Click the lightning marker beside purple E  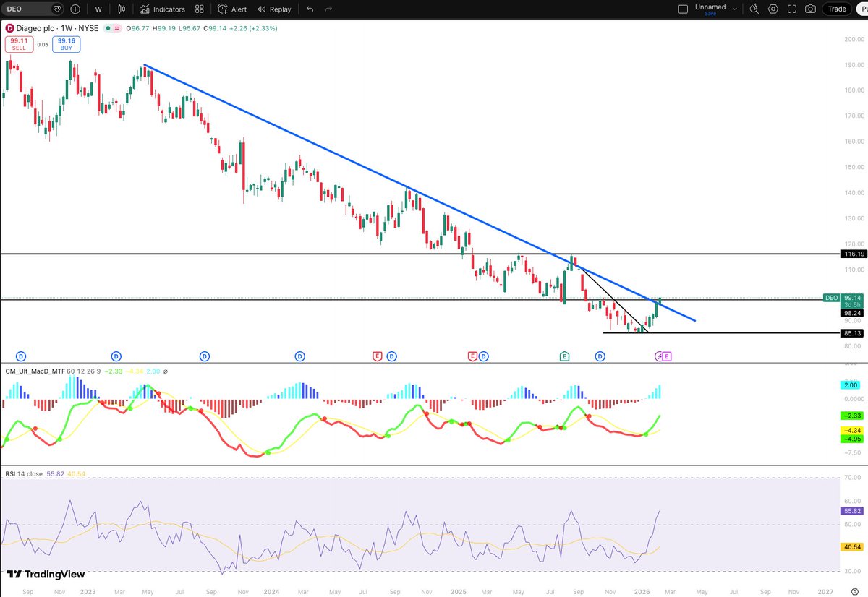coord(659,356)
